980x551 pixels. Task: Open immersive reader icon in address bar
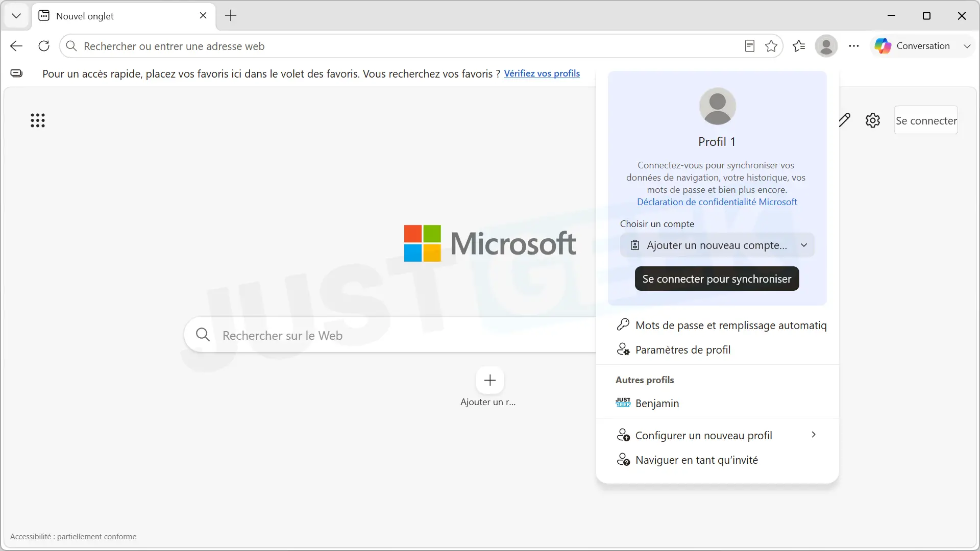click(749, 46)
